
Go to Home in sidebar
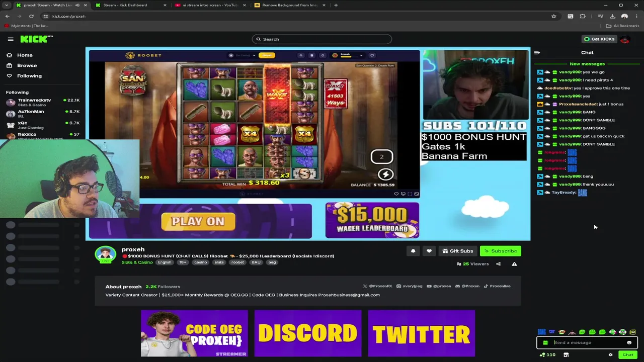tap(20, 55)
